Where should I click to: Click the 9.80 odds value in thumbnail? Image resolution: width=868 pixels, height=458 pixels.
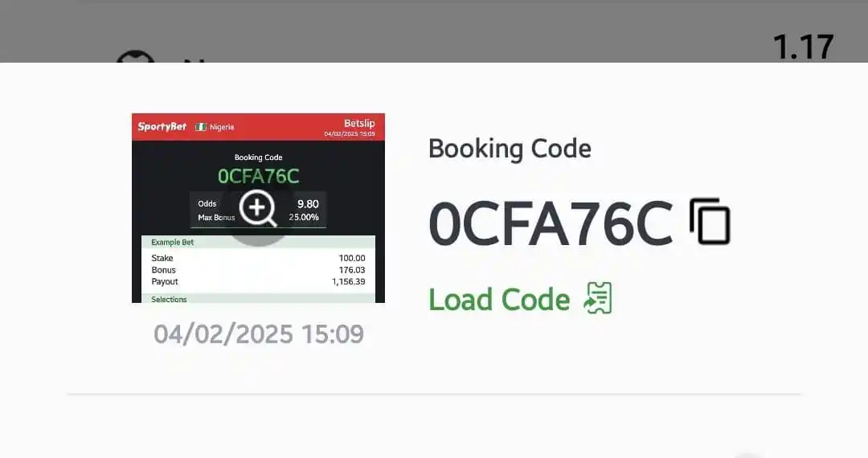coord(308,204)
